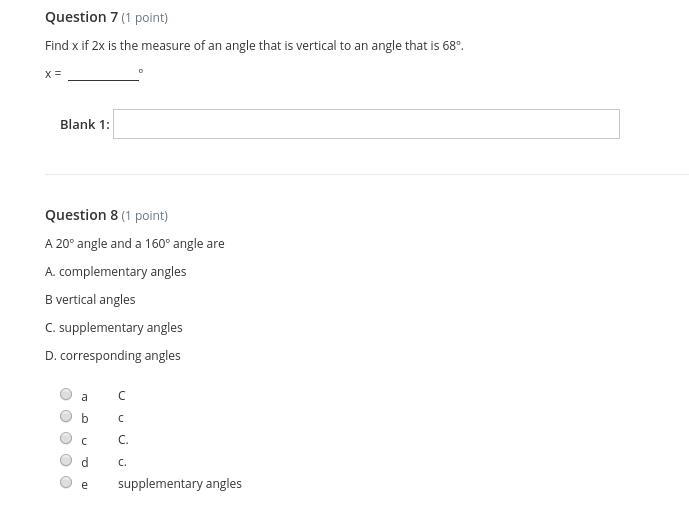Choose radio button for option c

click(x=66, y=438)
